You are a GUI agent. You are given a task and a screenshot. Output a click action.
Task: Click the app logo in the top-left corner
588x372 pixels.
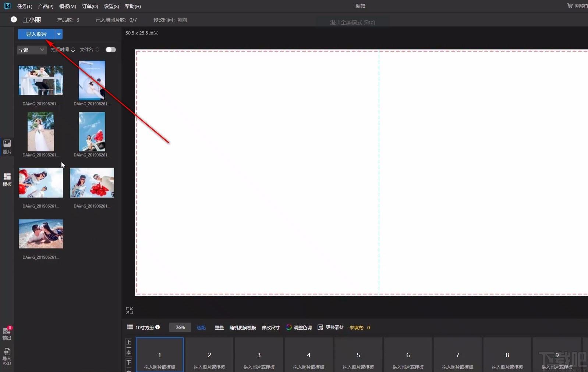pyautogui.click(x=7, y=6)
